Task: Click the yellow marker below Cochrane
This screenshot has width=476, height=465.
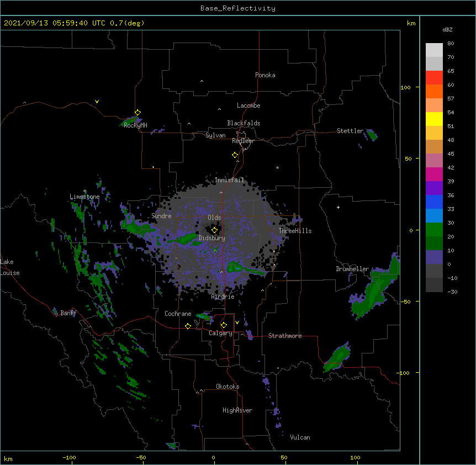Action: click(188, 326)
